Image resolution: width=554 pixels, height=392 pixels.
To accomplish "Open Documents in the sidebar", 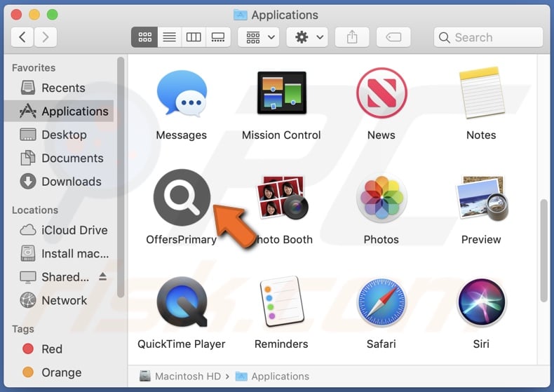I will click(59, 158).
